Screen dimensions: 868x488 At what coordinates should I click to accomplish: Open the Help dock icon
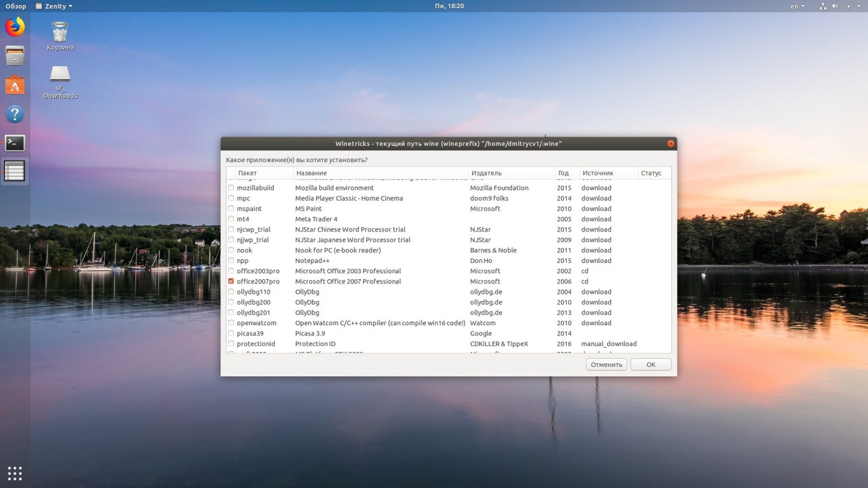15,114
